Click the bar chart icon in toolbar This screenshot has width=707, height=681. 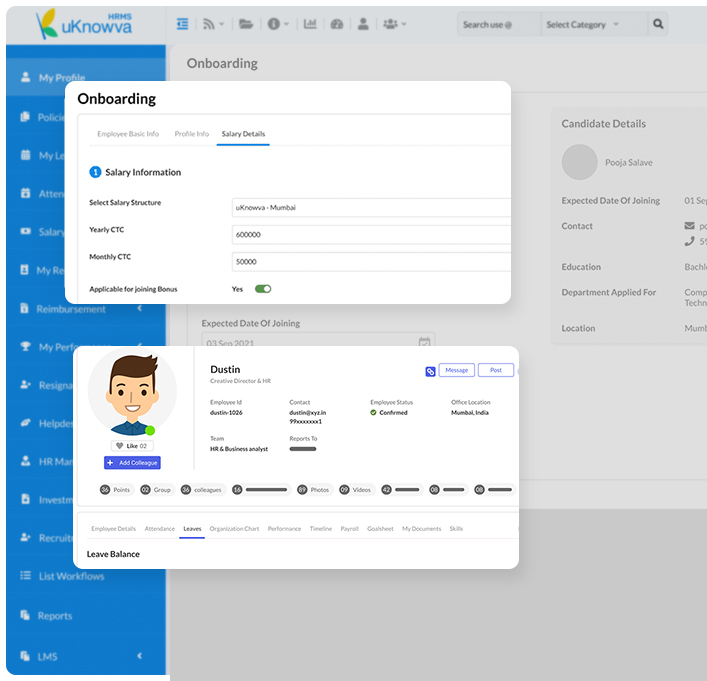coord(310,24)
